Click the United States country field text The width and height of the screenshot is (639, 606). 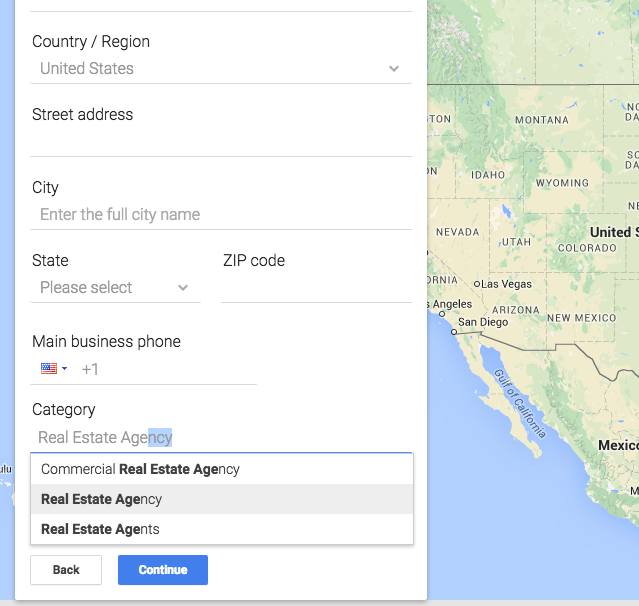87,68
